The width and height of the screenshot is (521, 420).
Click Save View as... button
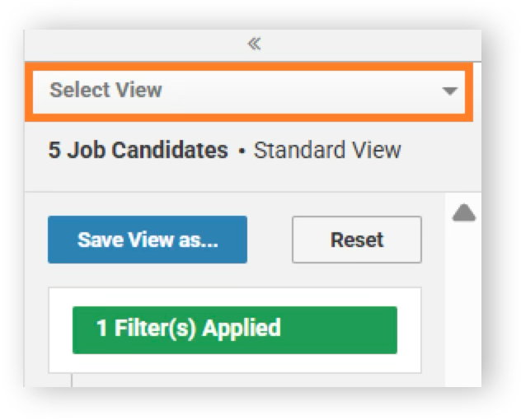[x=148, y=240]
